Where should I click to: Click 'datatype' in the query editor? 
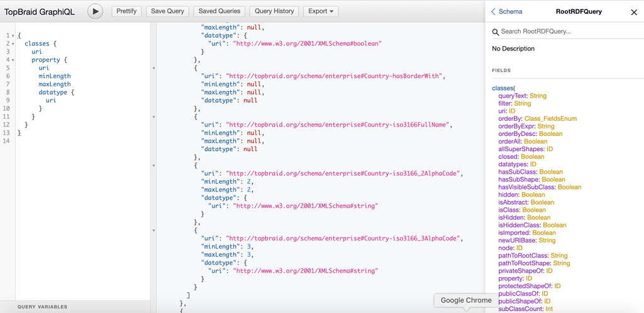point(53,92)
